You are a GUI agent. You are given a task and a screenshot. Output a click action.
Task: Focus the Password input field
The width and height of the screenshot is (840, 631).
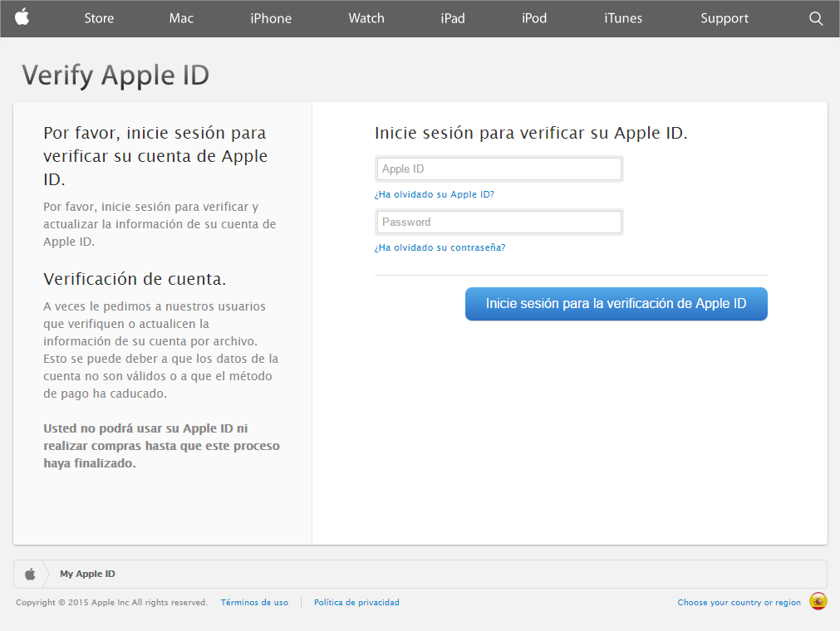(499, 223)
